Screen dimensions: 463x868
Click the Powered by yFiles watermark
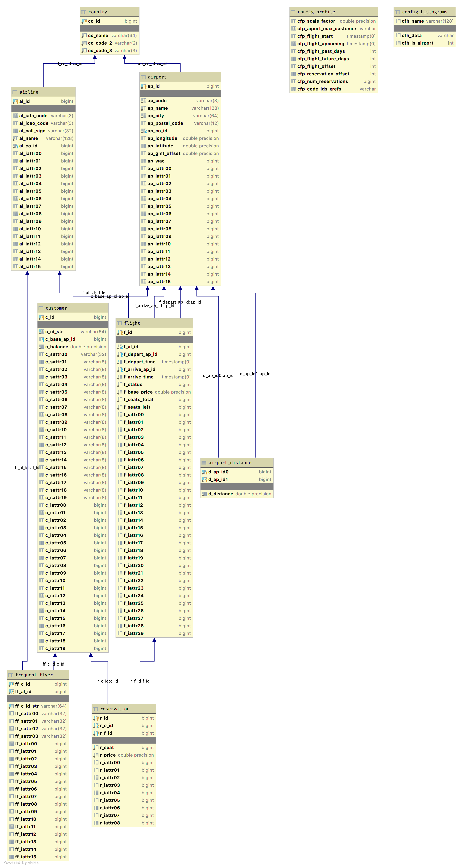[x=21, y=862]
